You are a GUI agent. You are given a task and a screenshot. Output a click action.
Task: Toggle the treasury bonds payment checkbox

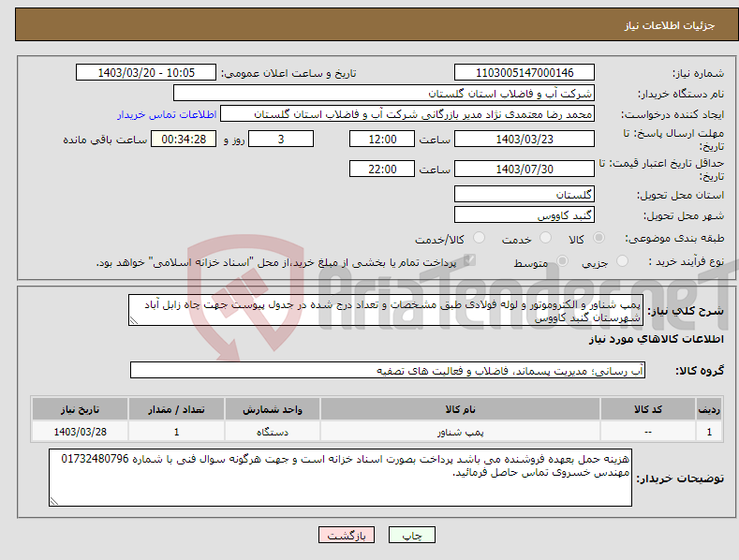pyautogui.click(x=469, y=260)
